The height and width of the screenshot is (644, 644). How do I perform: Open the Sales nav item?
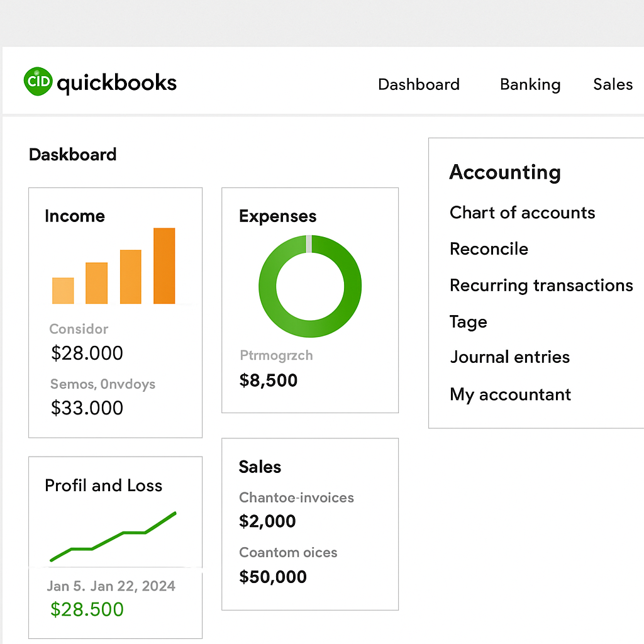(613, 85)
